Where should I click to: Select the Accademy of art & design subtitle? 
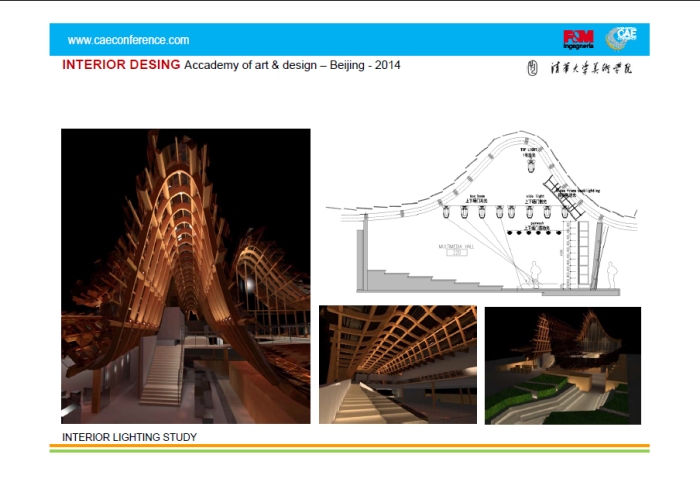[292, 65]
